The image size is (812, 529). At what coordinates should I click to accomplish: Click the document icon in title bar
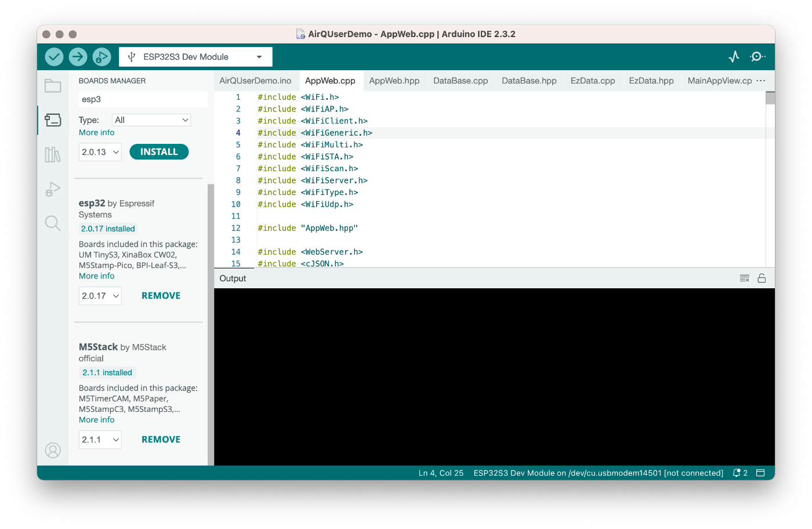pyautogui.click(x=300, y=34)
